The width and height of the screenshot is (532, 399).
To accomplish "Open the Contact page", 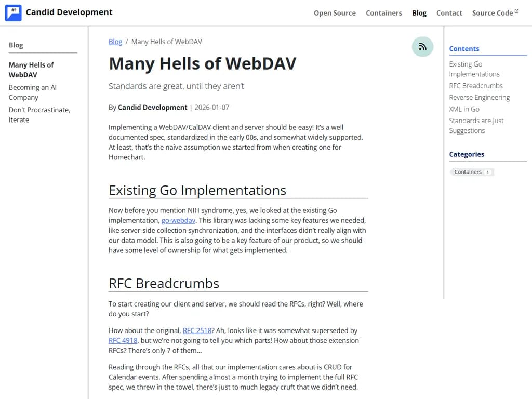I will 449,13.
